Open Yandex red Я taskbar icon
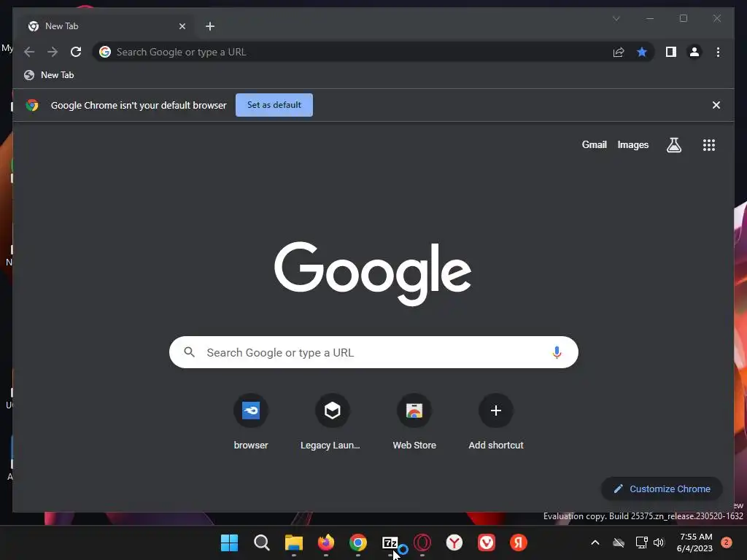The height and width of the screenshot is (560, 747). coord(519,542)
